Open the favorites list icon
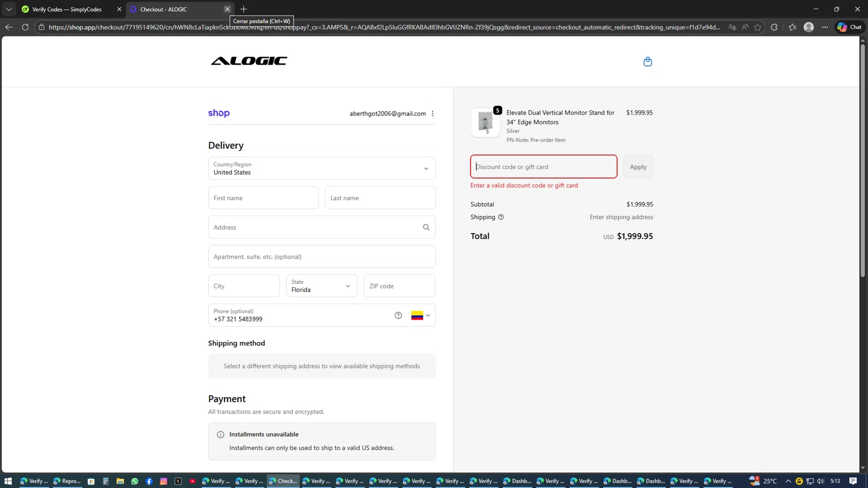The height and width of the screenshot is (488, 868). tap(792, 27)
